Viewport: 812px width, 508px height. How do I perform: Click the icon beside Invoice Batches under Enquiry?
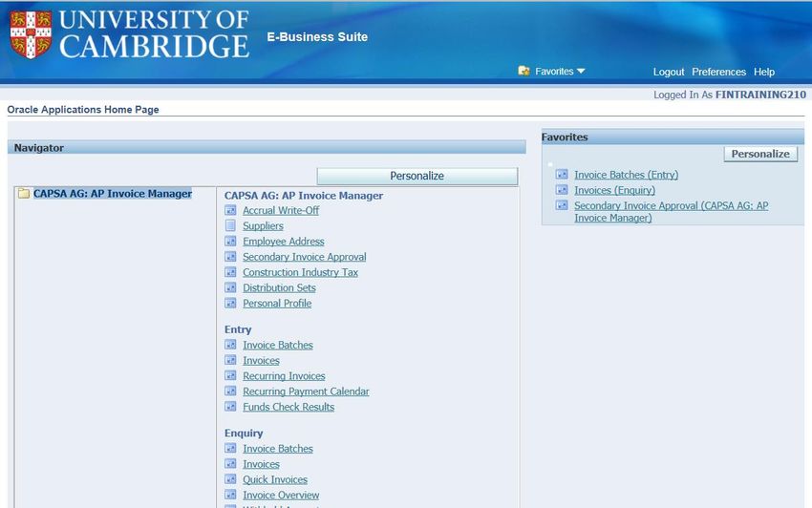(230, 449)
